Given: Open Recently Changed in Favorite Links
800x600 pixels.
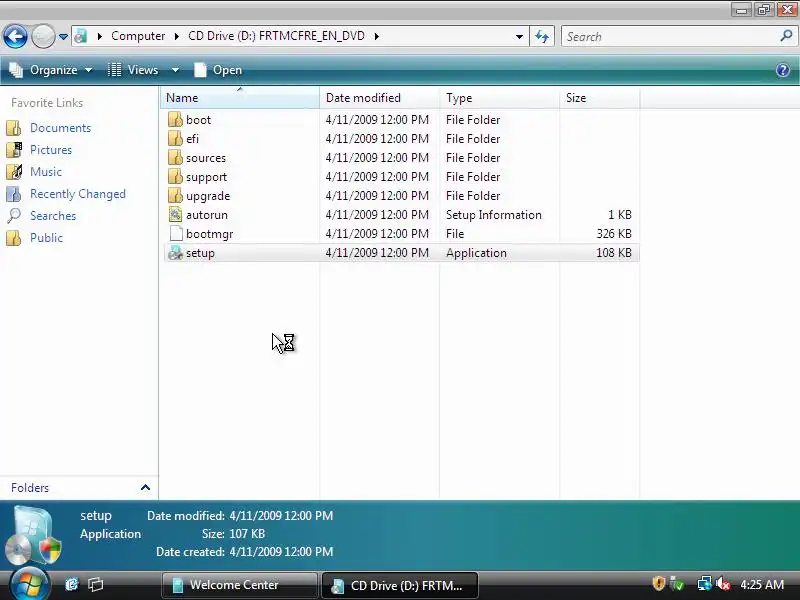Looking at the screenshot, I should tap(78, 194).
